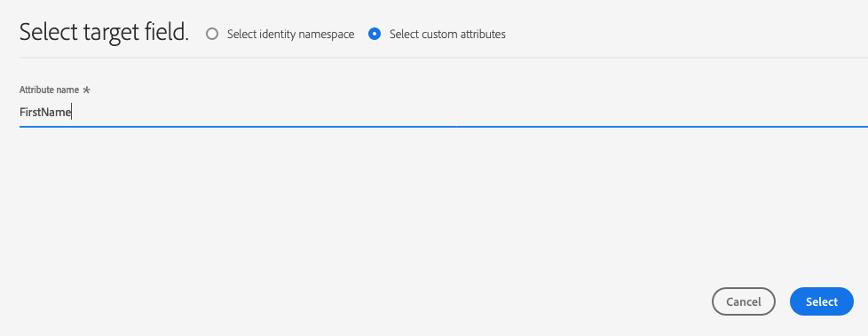Click the empty circle of identity namespace option
The height and width of the screenshot is (336, 868).
click(212, 35)
